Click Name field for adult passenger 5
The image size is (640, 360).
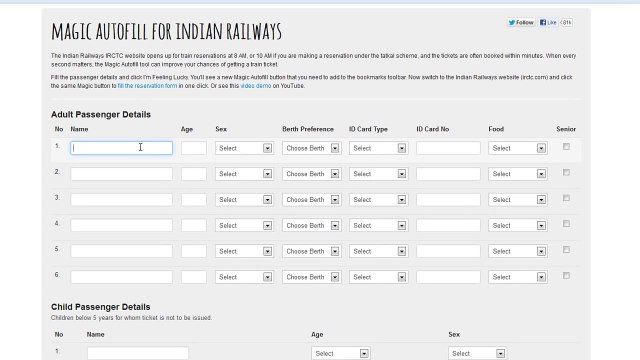click(122, 251)
